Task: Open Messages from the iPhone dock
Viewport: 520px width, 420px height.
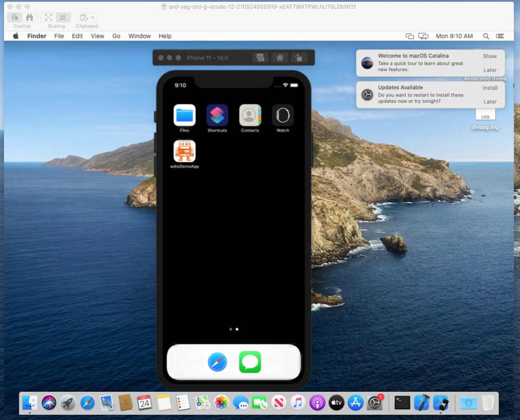Action: tap(250, 362)
